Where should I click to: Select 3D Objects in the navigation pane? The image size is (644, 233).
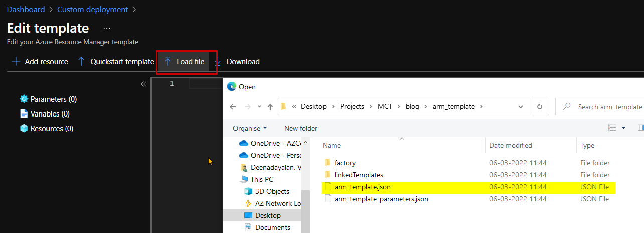point(266,191)
